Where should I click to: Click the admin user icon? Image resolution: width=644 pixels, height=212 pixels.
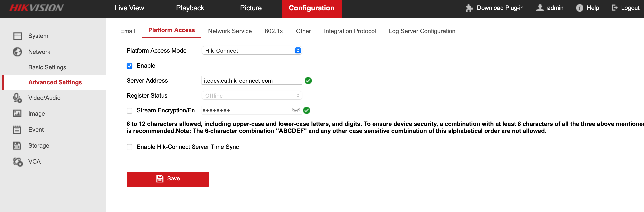[x=540, y=8]
